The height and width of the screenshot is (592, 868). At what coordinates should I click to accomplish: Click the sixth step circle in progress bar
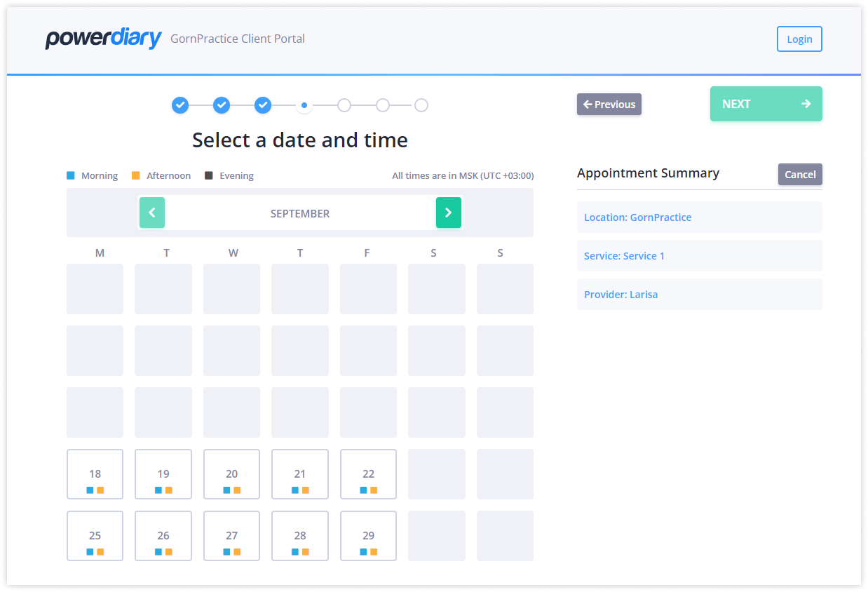point(383,105)
